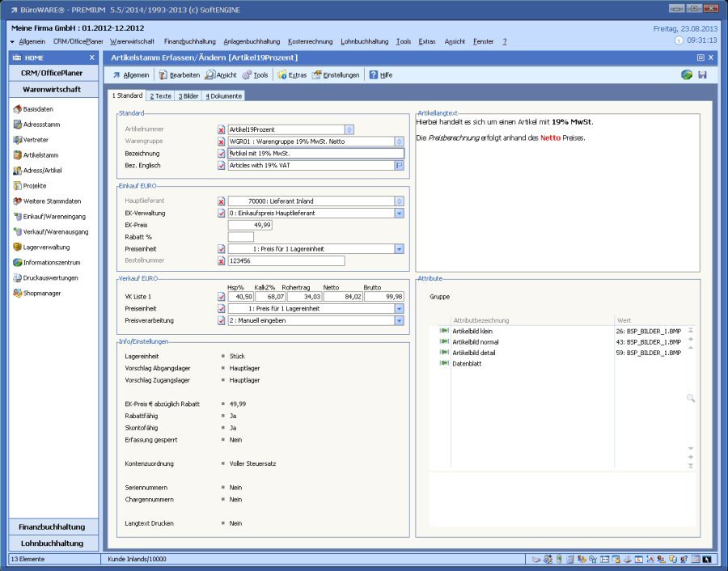Click the Bearbeiten toolbar button

[x=180, y=74]
